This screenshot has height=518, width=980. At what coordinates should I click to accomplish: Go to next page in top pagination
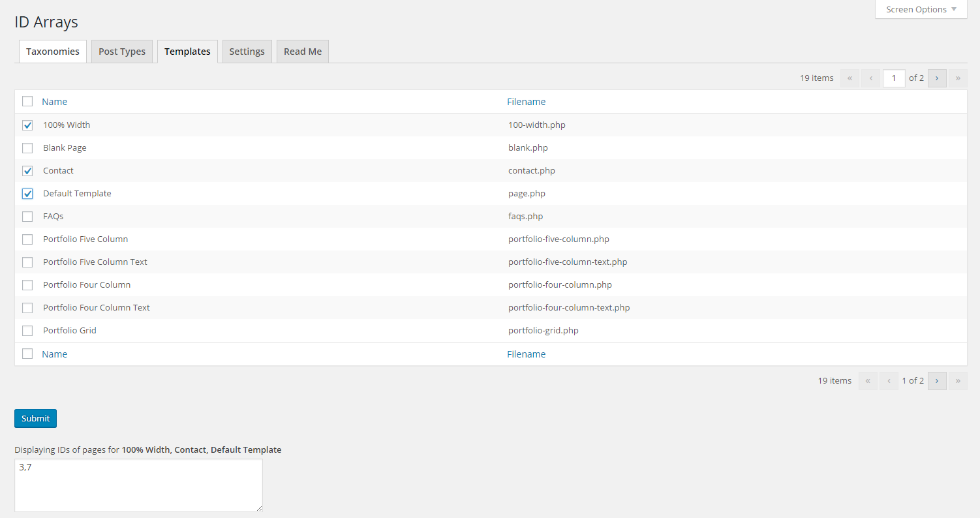(937, 78)
